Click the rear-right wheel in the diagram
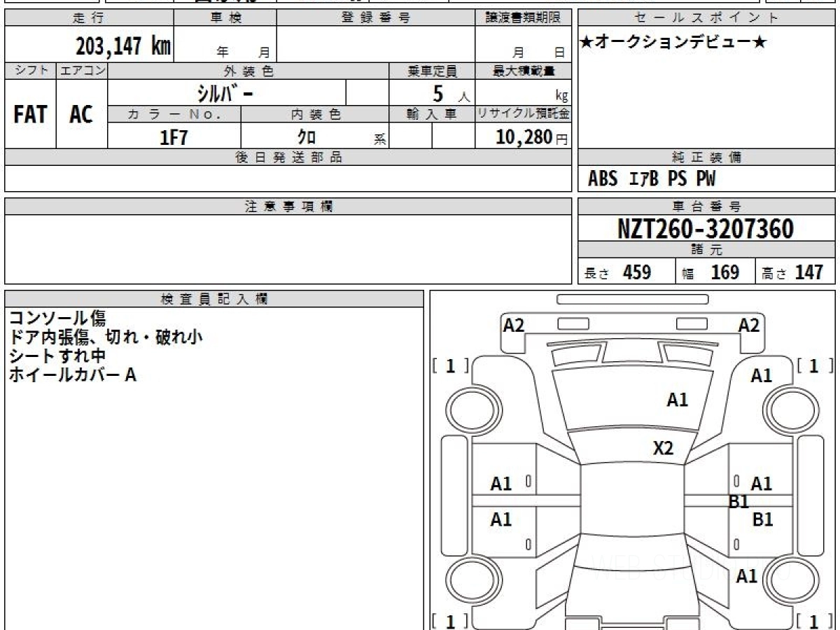This screenshot has width=840, height=630. pyautogui.click(x=790, y=579)
